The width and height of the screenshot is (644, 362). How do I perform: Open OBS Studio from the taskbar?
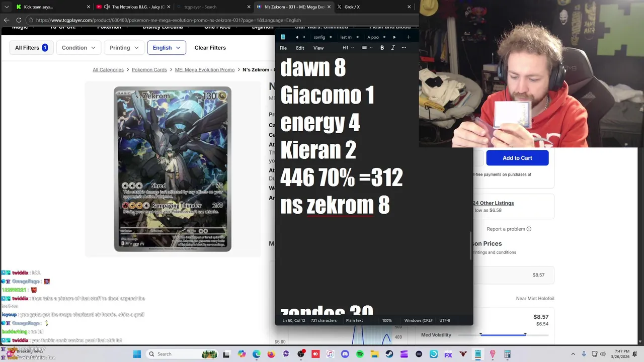[x=301, y=354]
